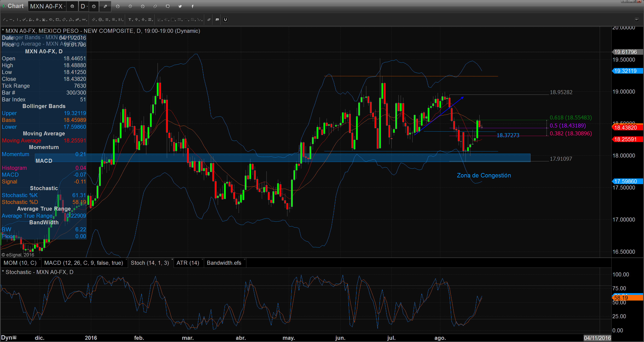This screenshot has height=342, width=644.
Task: Select the vertical line drawing tool
Action: tap(18, 20)
